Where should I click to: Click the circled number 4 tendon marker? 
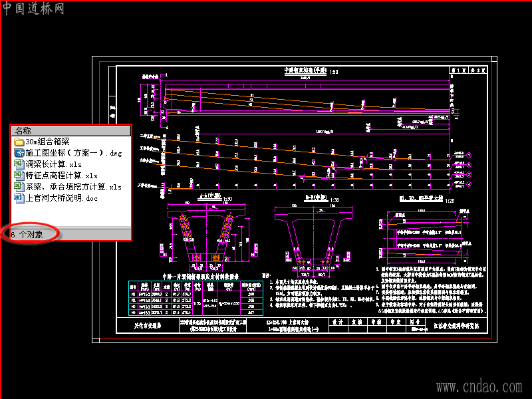[x=469, y=184]
